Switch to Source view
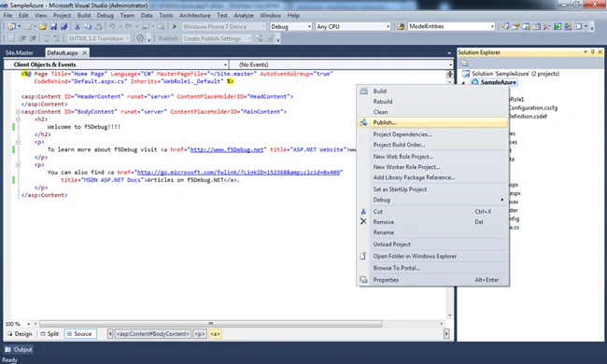The image size is (607, 364). click(x=79, y=334)
